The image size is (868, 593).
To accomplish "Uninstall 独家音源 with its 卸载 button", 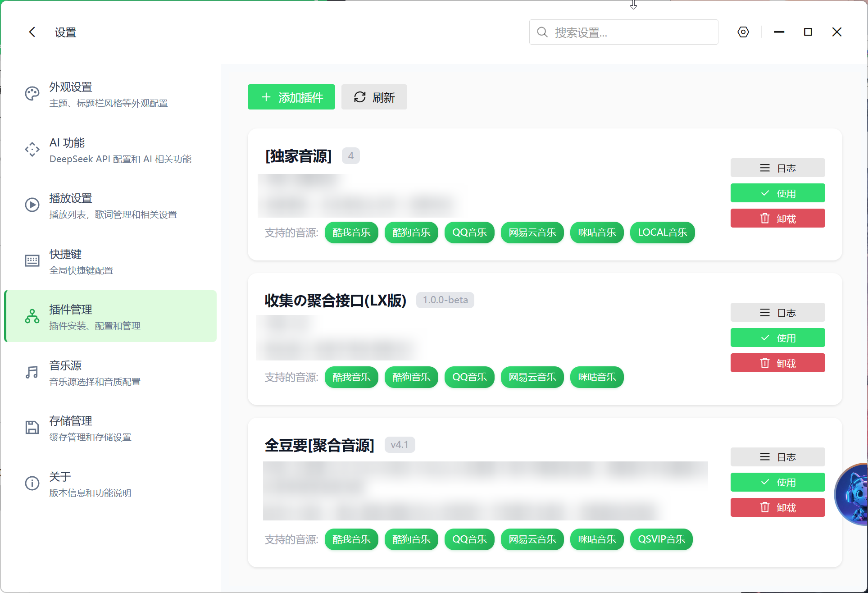I will [x=778, y=218].
